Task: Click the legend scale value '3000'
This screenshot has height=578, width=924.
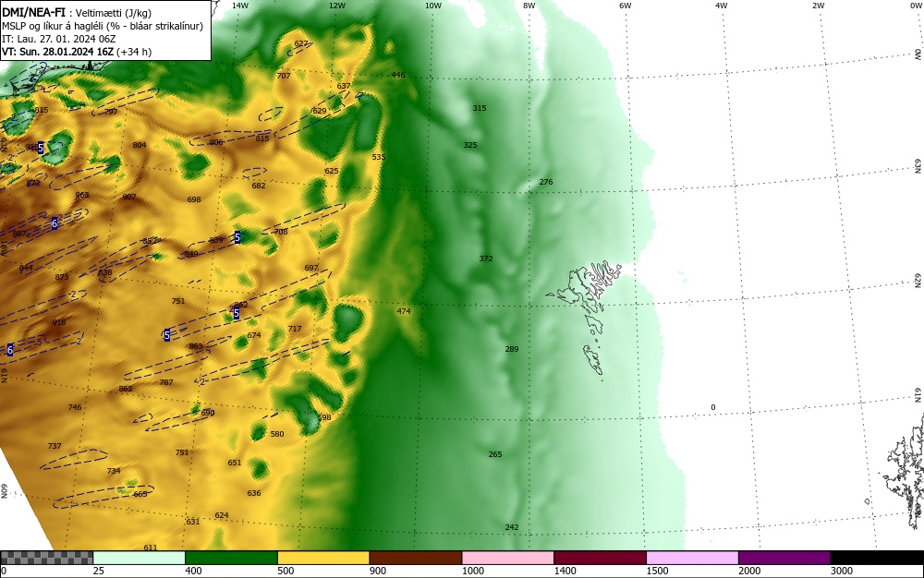Action: coord(842,571)
